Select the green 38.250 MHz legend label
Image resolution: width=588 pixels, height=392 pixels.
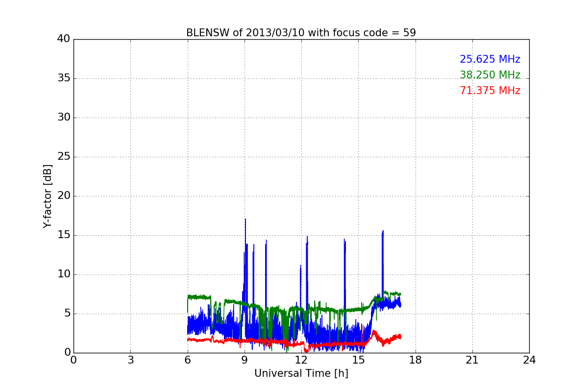pyautogui.click(x=490, y=75)
